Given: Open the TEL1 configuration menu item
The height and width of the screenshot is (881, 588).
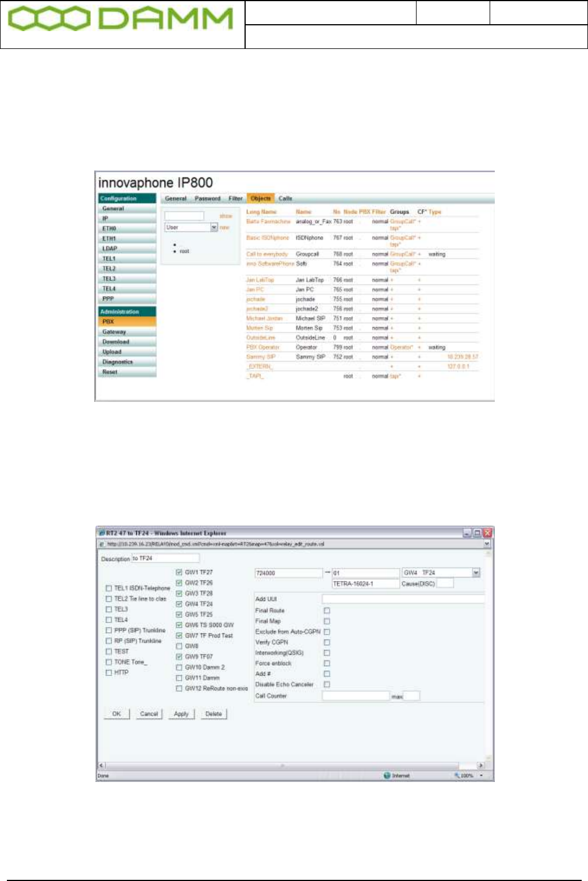Looking at the screenshot, I should [127, 259].
